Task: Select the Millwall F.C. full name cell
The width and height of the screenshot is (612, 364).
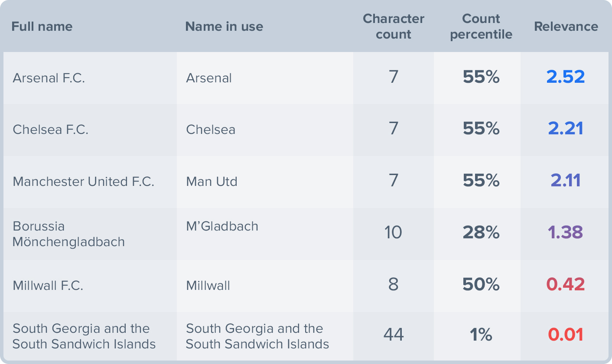Action: click(48, 286)
